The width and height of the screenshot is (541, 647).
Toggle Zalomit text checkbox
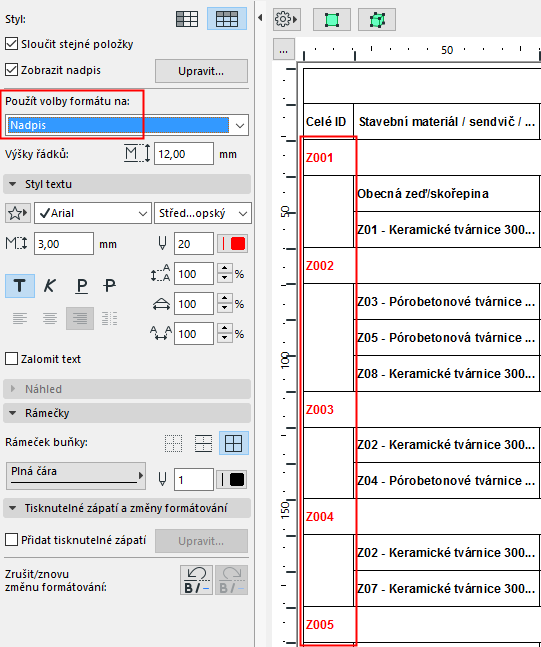12,359
